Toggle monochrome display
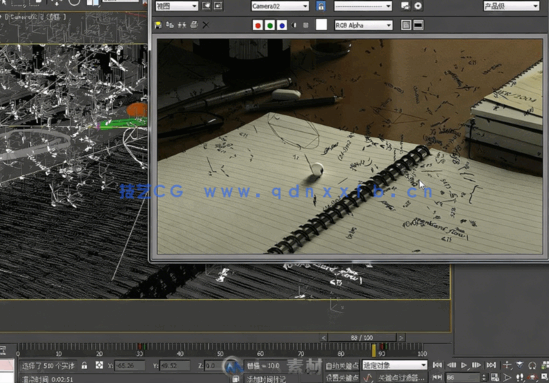This screenshot has height=383, width=549. 306,25
